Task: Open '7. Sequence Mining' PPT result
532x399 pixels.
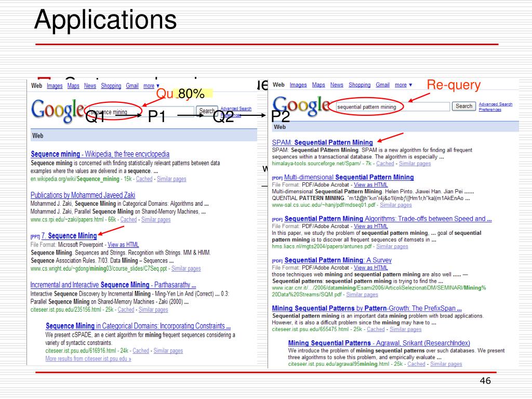Action: point(69,236)
